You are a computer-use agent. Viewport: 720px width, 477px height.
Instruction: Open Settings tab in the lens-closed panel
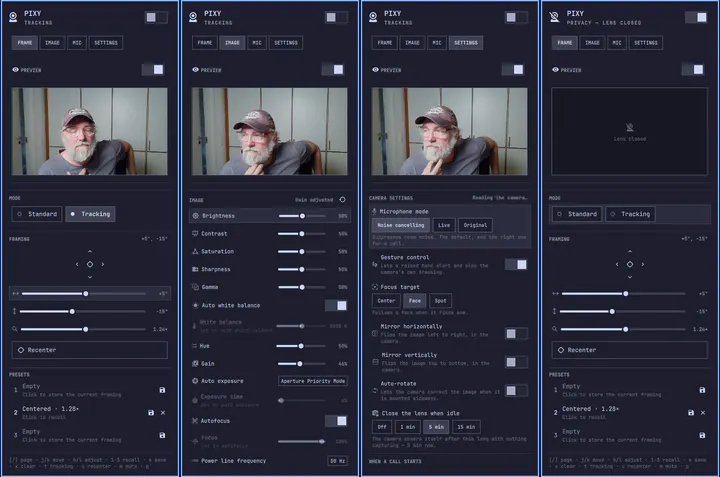pos(646,43)
